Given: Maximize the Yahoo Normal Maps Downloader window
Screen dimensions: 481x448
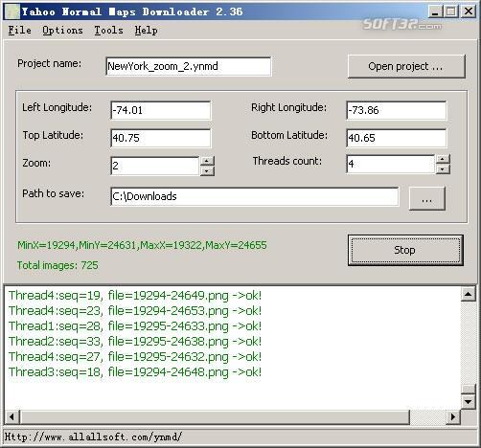Looking at the screenshot, I should (x=451, y=12).
